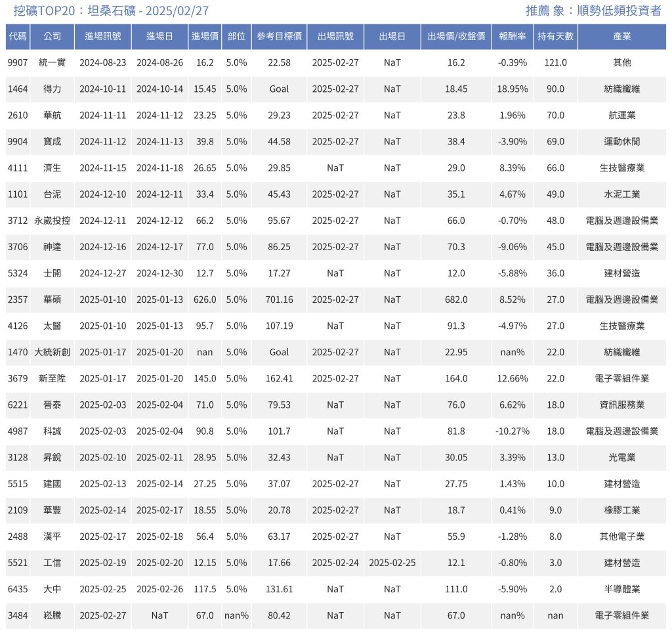This screenshot has width=672, height=635.
Task: Select company name 昇銳
Action: [x=52, y=458]
